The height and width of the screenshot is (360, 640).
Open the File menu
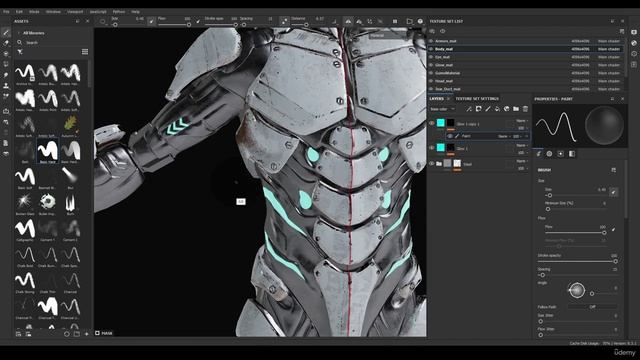point(6,12)
